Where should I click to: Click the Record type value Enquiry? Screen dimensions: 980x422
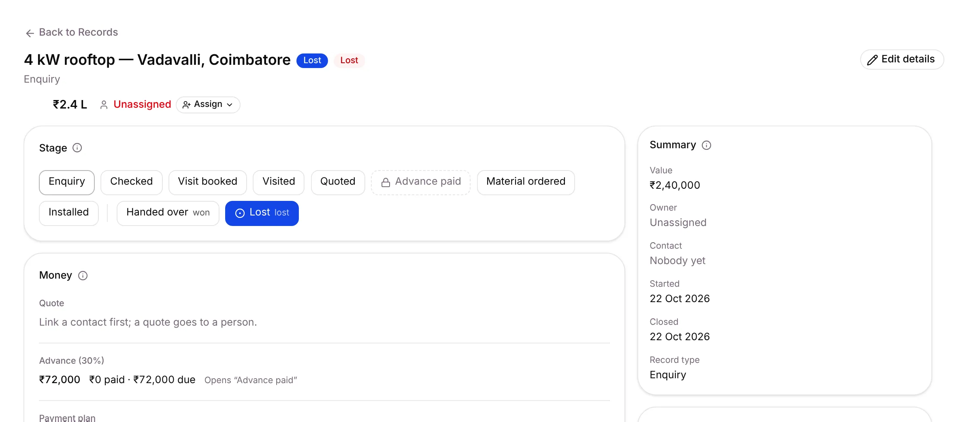668,375
